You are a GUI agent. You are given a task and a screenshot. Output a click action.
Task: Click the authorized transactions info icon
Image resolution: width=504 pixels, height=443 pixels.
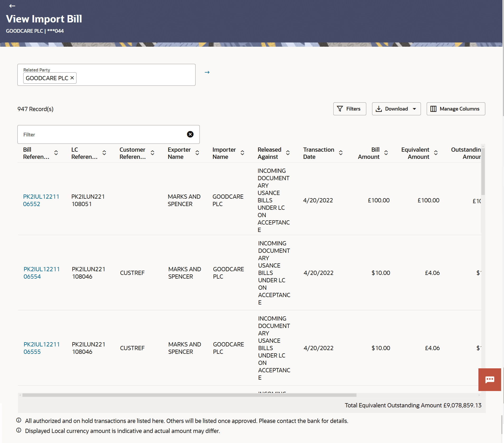(19, 420)
